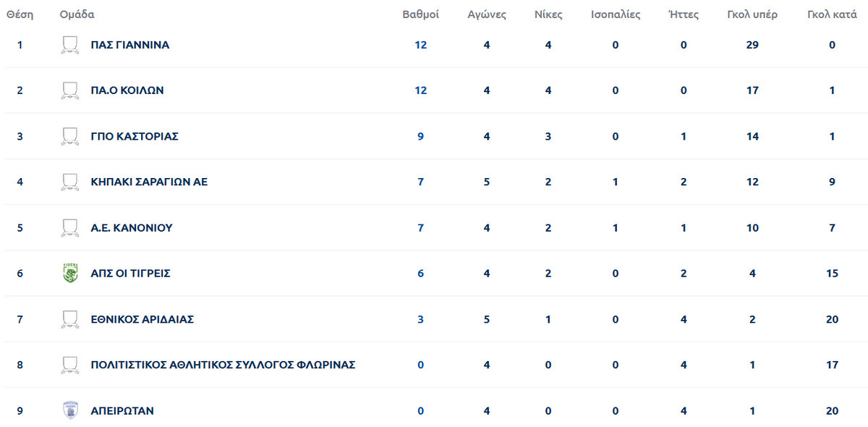Click the ΠΑ.Ο ΚΟΙΛΩΝ team crest icon
Viewport: 868px width, 427px height.
coord(70,90)
